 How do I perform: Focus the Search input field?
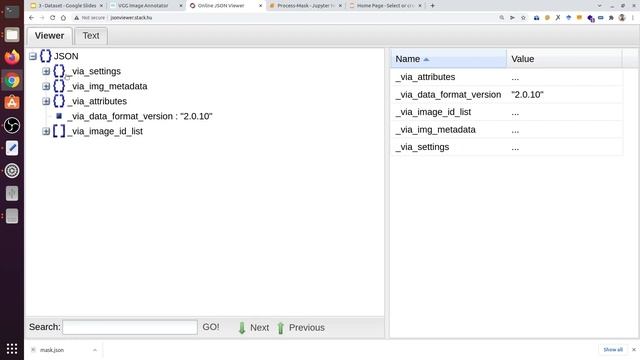point(130,327)
